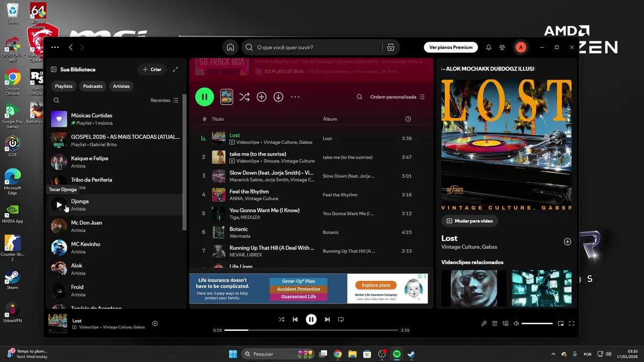
Task: Add Lost to liked songs in side panel
Action: tap(568, 242)
